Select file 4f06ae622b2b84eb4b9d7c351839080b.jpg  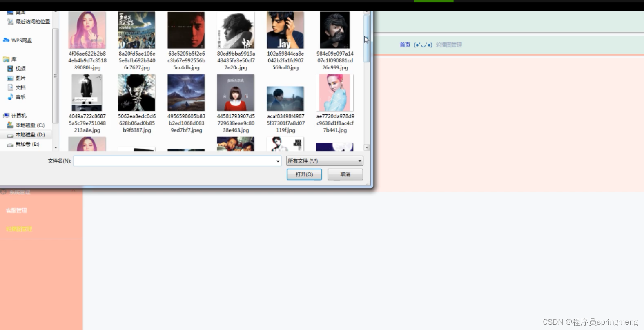(87, 41)
